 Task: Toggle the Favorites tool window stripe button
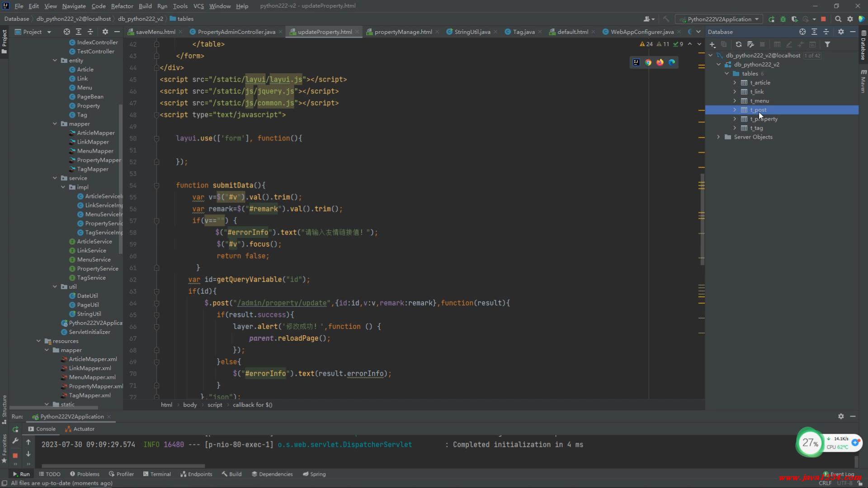tap(5, 448)
